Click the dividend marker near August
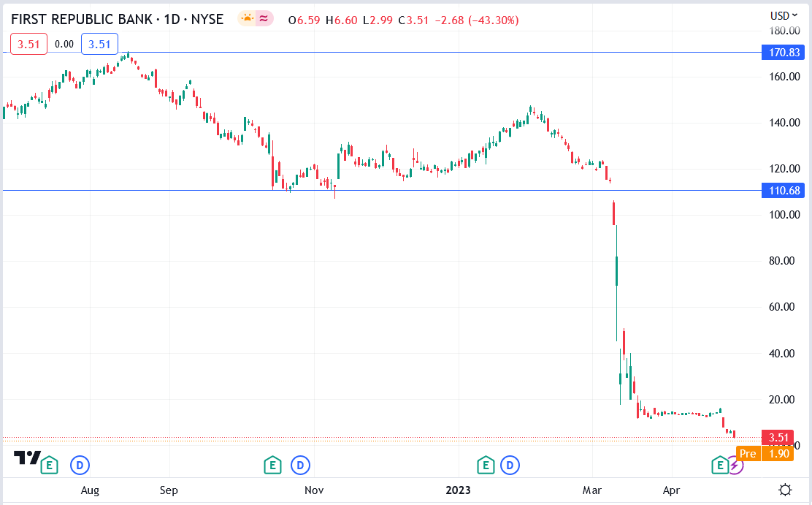Screen dimensions: 812x505 79,464
